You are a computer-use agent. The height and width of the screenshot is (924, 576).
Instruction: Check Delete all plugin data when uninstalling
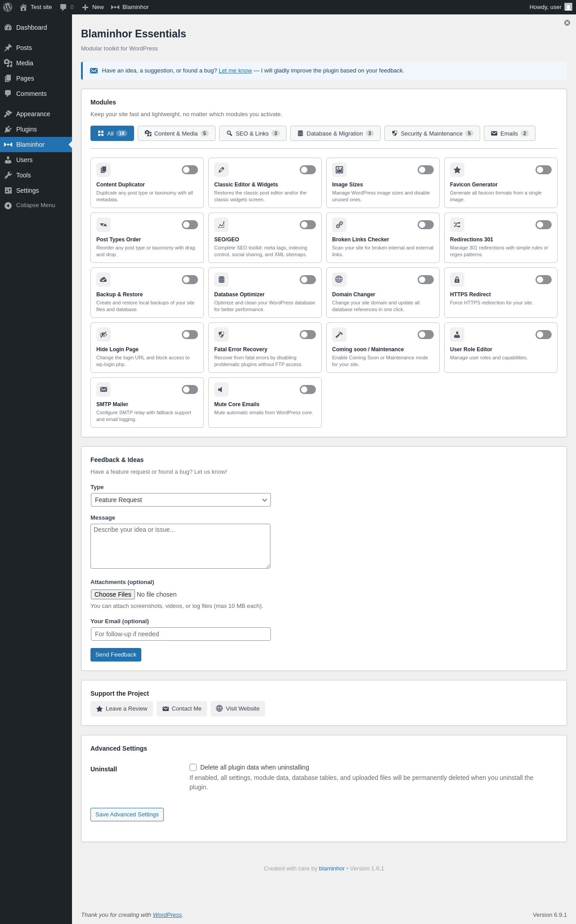pyautogui.click(x=193, y=767)
